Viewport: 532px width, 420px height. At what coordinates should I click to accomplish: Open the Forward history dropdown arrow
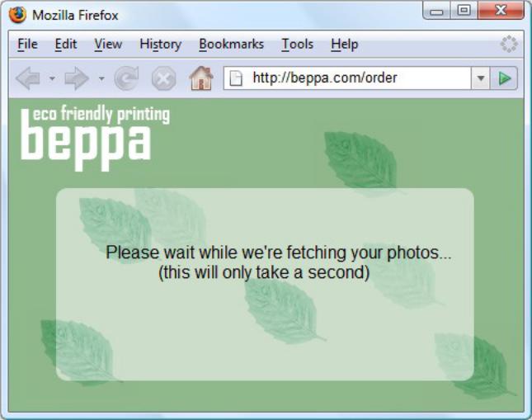101,78
